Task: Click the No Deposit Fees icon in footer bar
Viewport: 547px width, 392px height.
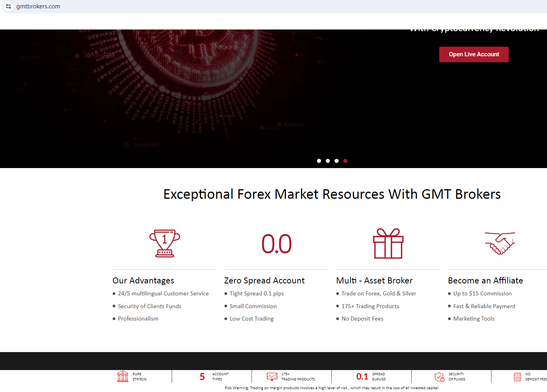Action: [517, 377]
